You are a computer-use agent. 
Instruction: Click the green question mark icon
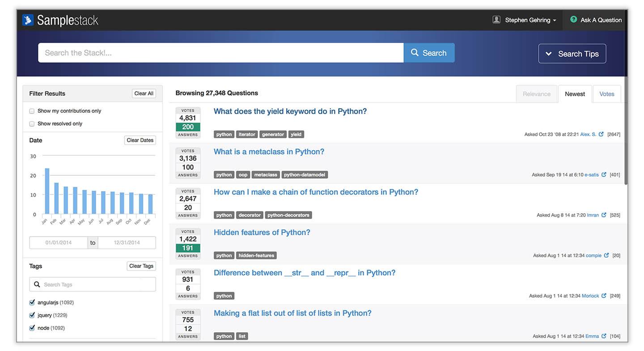(573, 20)
